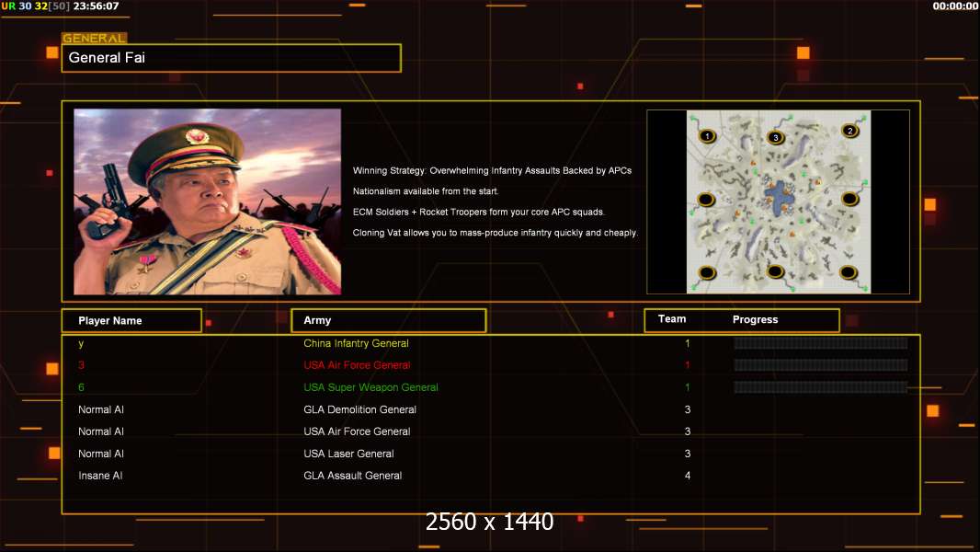The width and height of the screenshot is (980, 552).
Task: Click the loading progress bar for player 6
Action: click(820, 387)
